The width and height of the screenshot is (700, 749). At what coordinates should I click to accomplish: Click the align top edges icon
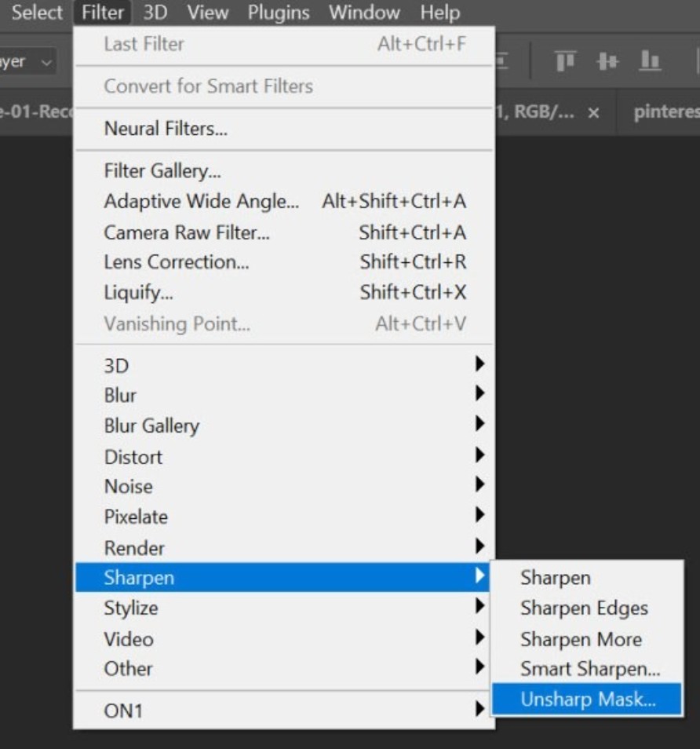click(x=565, y=60)
